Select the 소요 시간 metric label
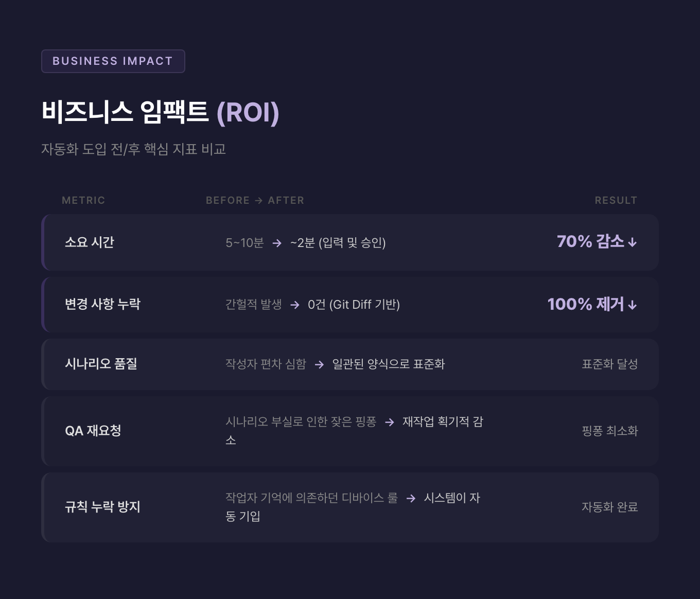The width and height of the screenshot is (700, 599). 90,242
